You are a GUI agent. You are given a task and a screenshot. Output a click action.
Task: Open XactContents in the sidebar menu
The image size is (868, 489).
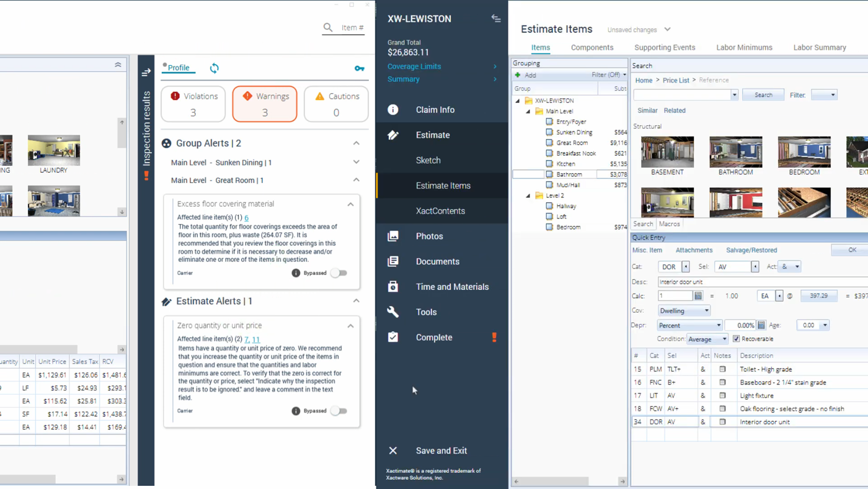440,211
